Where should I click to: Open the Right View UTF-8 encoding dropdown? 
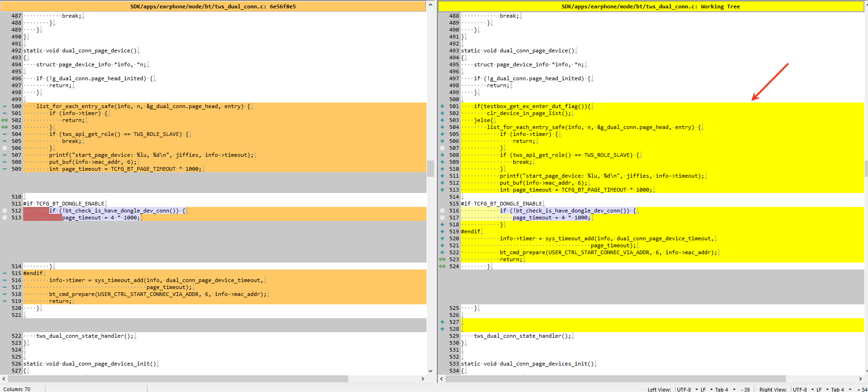(x=803, y=389)
